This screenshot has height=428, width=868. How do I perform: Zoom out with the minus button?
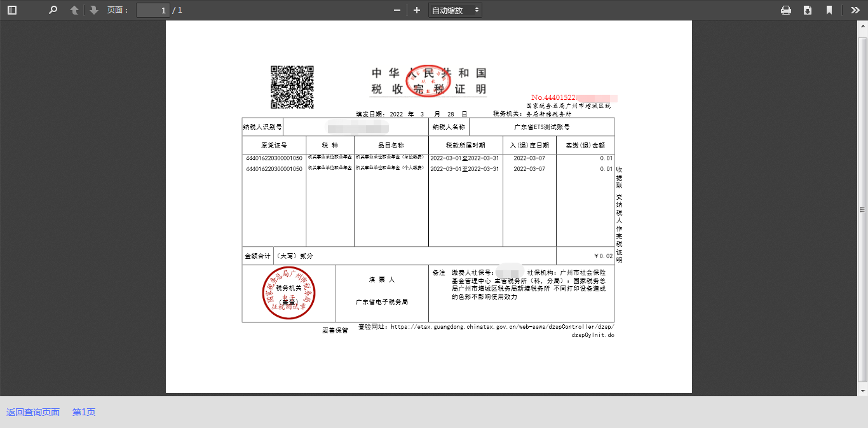click(397, 10)
